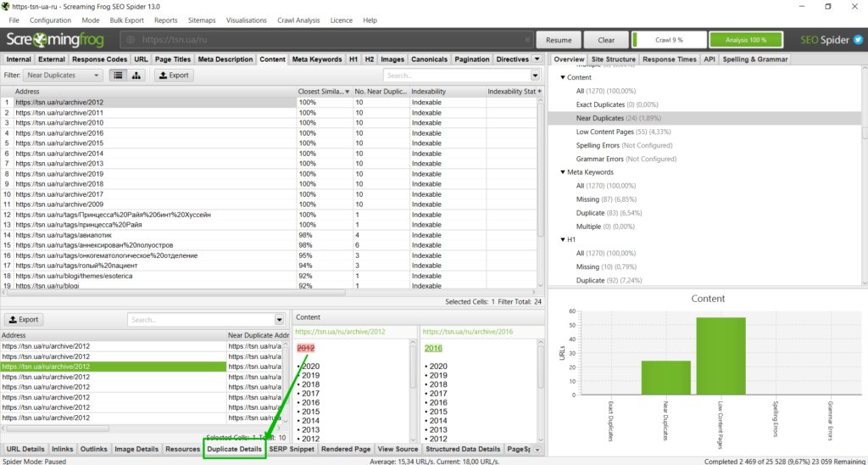Switch to the Canonicals tab

pos(430,59)
